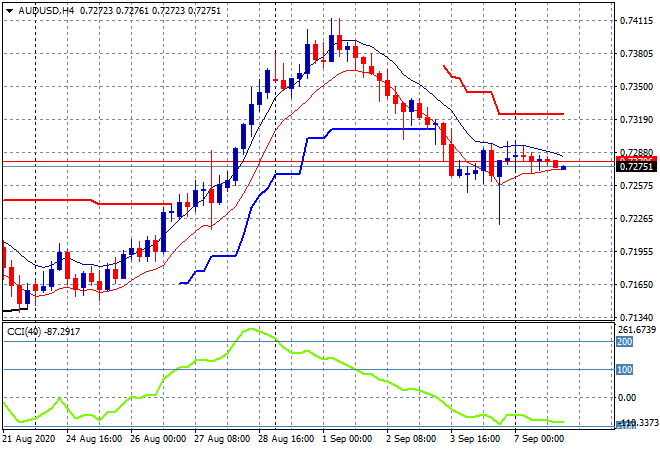Select the red horizontal price level line
Viewport: 660px width, 450px height.
[309, 162]
